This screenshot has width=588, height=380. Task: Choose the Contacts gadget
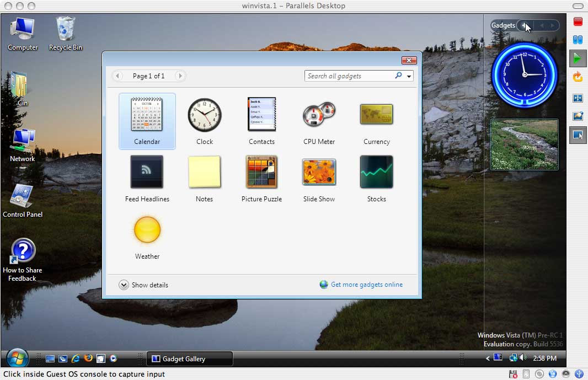tap(262, 121)
